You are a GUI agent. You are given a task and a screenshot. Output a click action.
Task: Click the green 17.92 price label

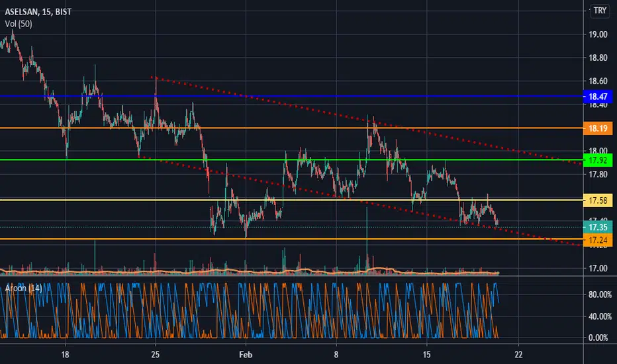pyautogui.click(x=598, y=160)
